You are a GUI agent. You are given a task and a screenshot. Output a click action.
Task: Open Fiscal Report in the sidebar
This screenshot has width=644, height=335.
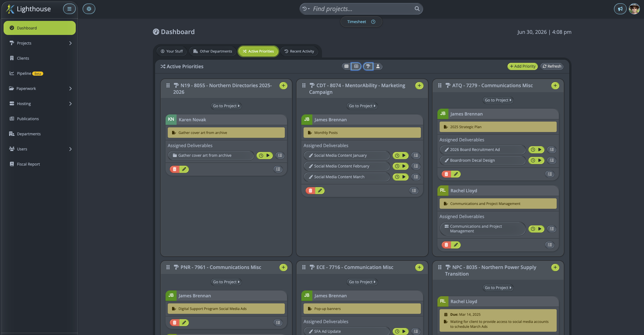pyautogui.click(x=40, y=164)
